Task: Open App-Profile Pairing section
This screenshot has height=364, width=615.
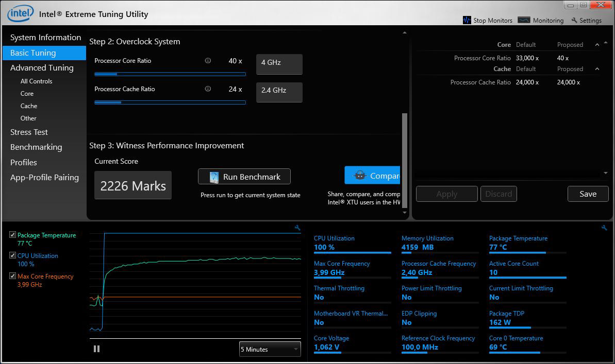Action: click(44, 178)
